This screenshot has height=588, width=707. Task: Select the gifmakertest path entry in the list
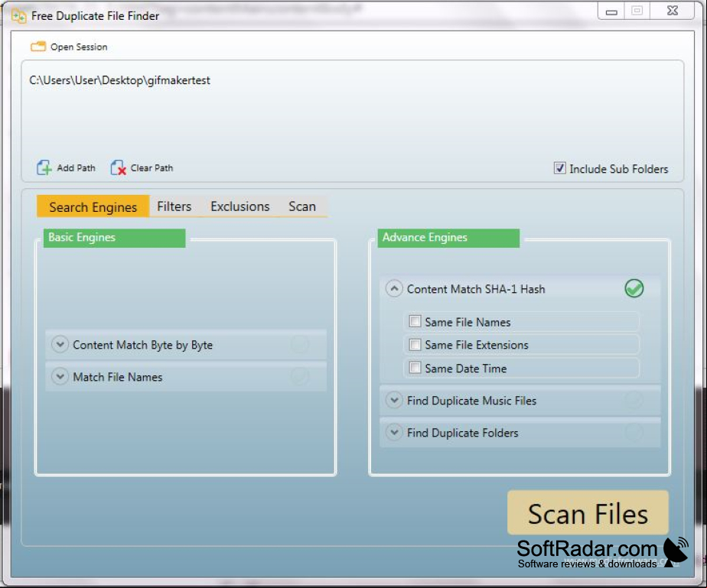120,80
